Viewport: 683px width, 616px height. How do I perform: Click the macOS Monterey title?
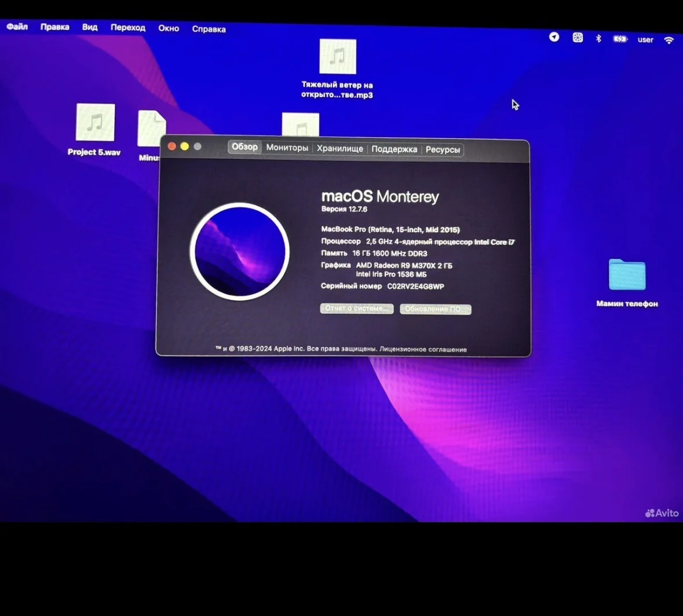[380, 196]
